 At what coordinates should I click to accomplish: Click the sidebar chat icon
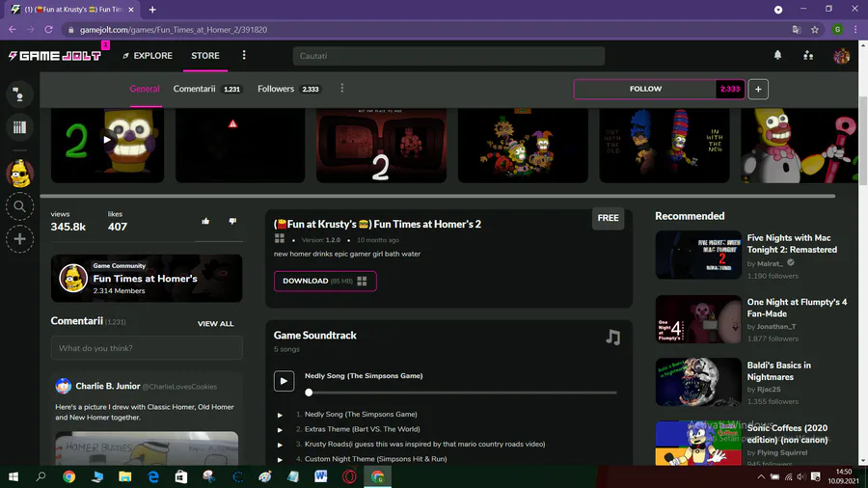pyautogui.click(x=19, y=95)
